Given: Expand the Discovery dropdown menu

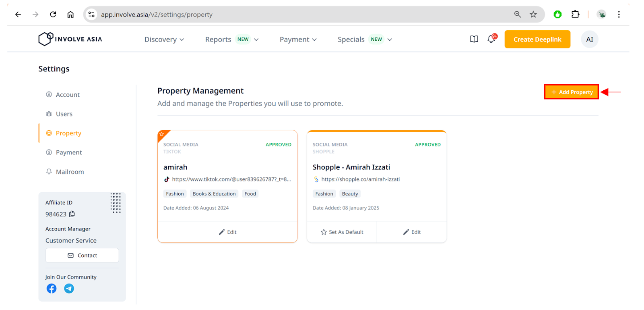Looking at the screenshot, I should coord(164,40).
